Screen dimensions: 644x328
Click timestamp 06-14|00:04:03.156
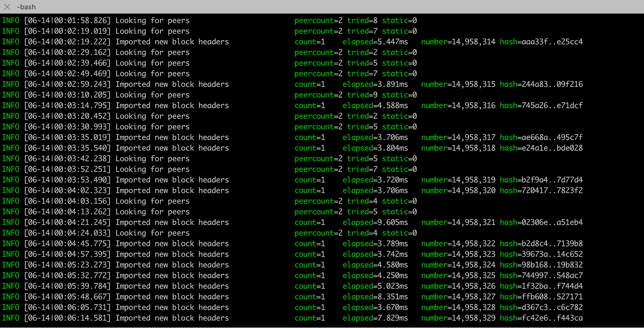67,201
